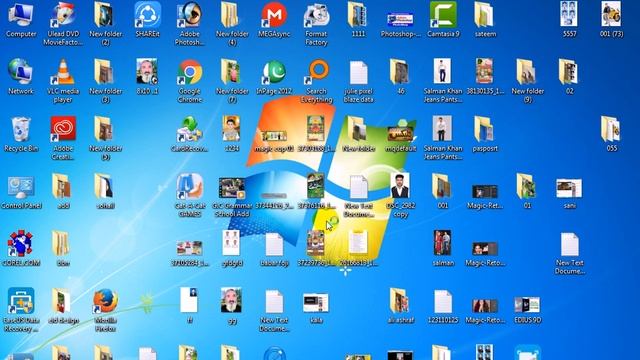Image resolution: width=640 pixels, height=360 pixels.
Task: Open the Photoshop- labeled image file
Action: pyautogui.click(x=400, y=24)
